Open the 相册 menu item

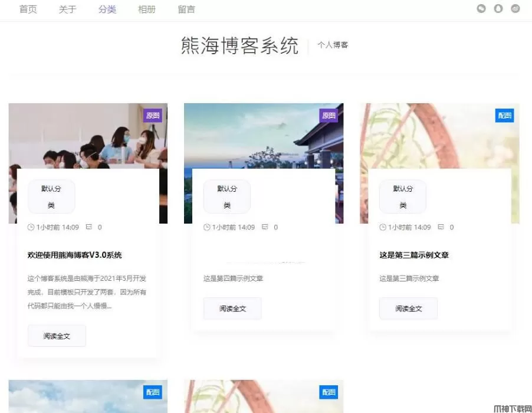[147, 9]
